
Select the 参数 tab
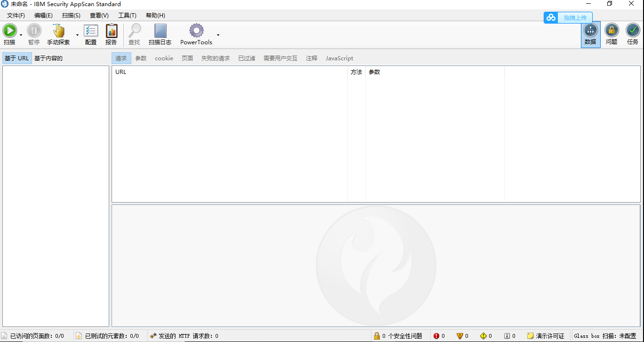141,58
